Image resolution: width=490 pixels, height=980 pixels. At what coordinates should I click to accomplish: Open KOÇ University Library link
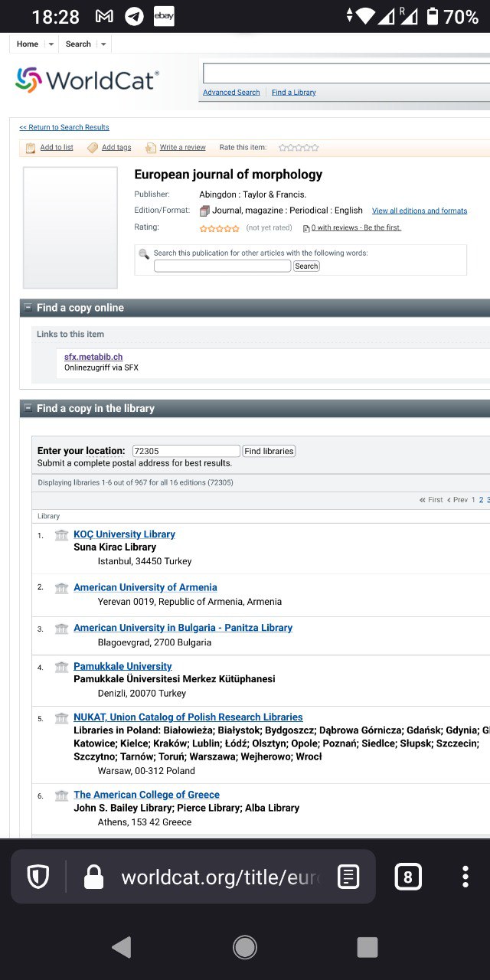click(125, 534)
